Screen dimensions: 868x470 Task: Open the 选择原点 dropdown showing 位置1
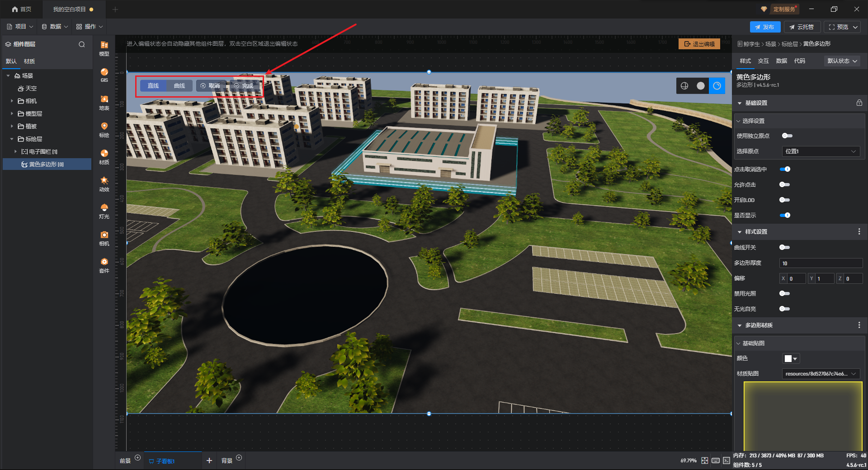click(821, 151)
